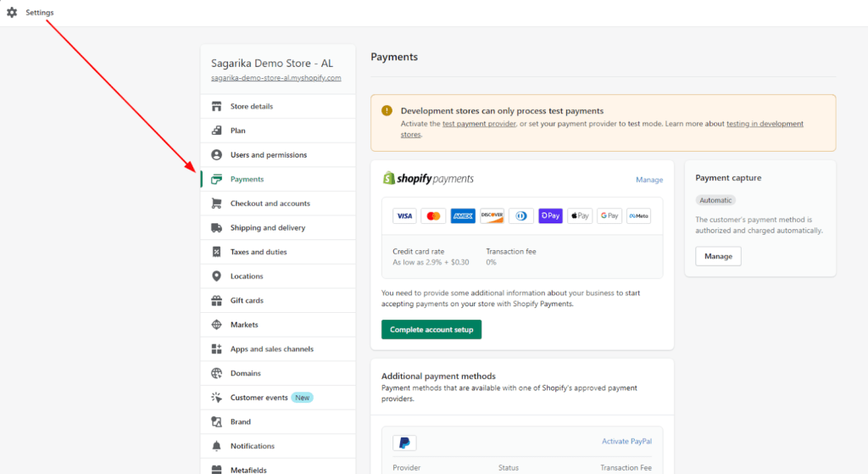
Task: Open Store details settings
Action: pos(278,106)
